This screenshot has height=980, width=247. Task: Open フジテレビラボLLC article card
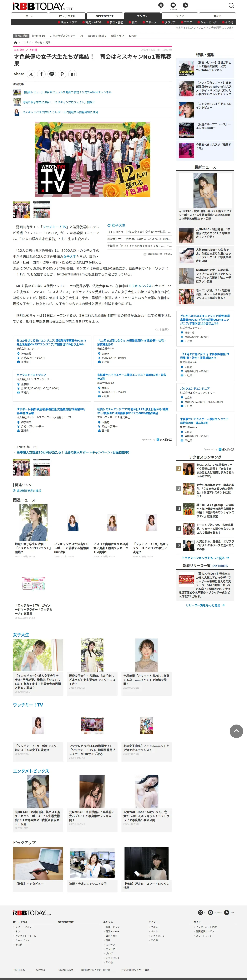(92, 735)
